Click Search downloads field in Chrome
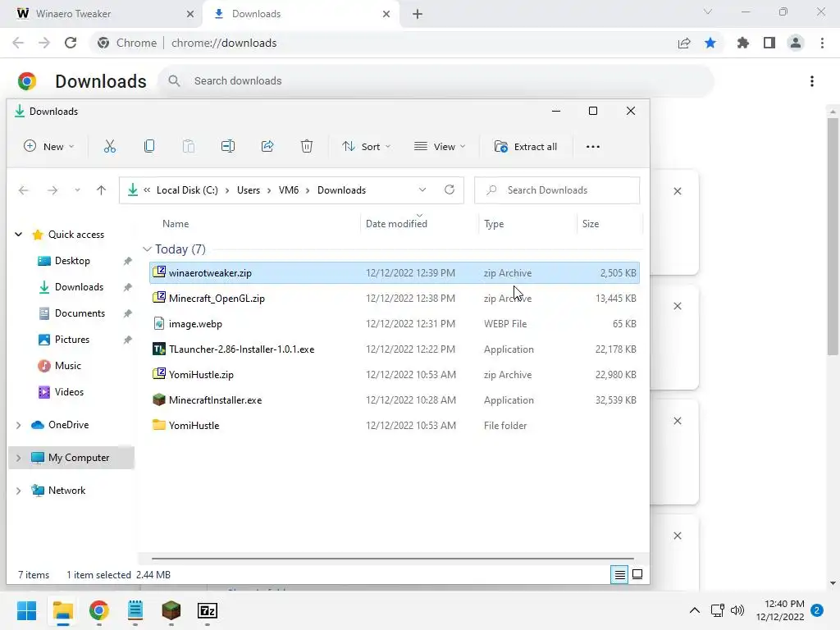 coord(436,81)
